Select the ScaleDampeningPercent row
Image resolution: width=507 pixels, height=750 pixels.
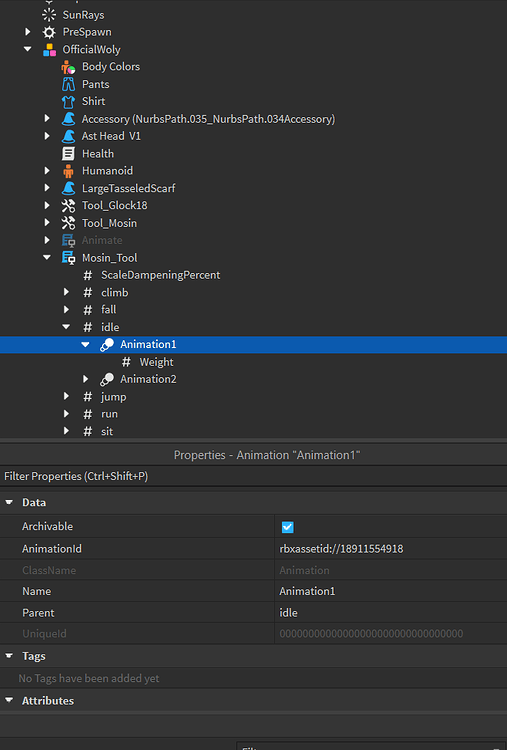pyautogui.click(x=254, y=275)
